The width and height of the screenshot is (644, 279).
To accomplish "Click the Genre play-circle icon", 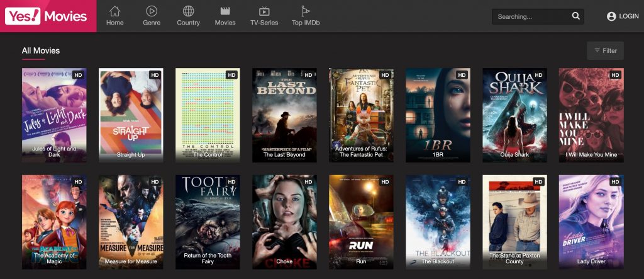I will tap(152, 11).
